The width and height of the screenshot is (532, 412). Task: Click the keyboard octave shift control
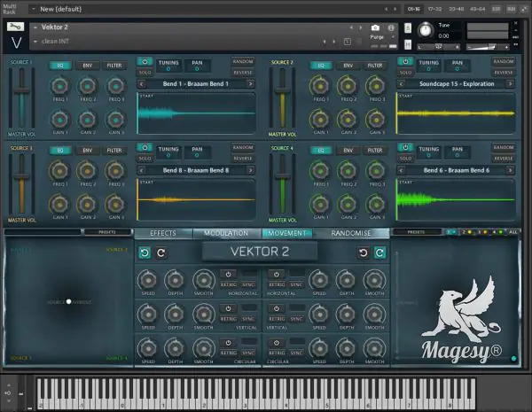(8, 393)
